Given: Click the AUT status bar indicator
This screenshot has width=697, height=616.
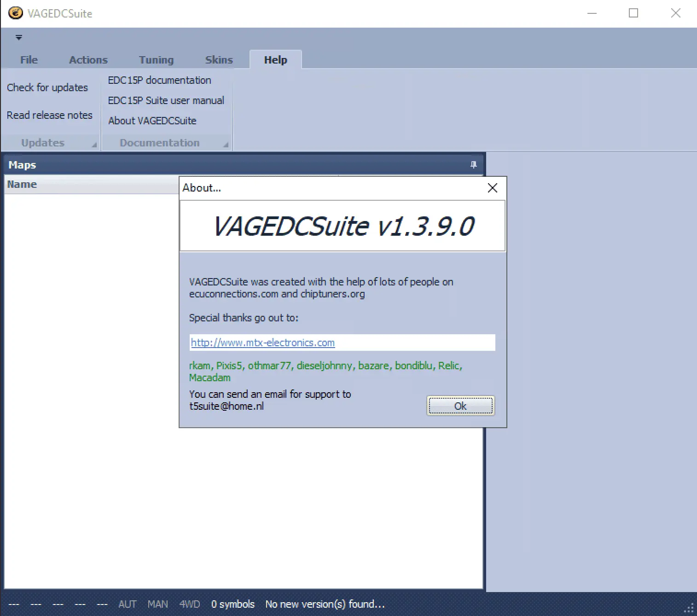Looking at the screenshot, I should tap(128, 604).
